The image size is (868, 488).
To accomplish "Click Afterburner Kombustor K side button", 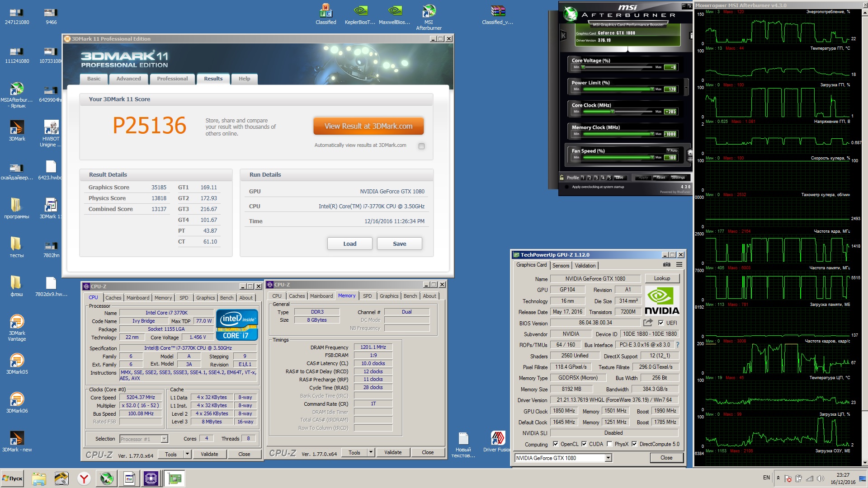I will click(x=563, y=35).
